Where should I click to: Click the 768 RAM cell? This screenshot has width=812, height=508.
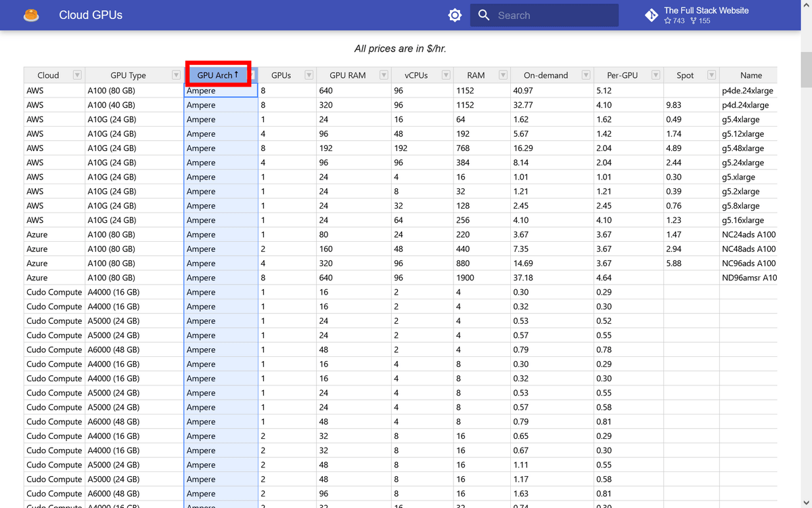(482, 148)
